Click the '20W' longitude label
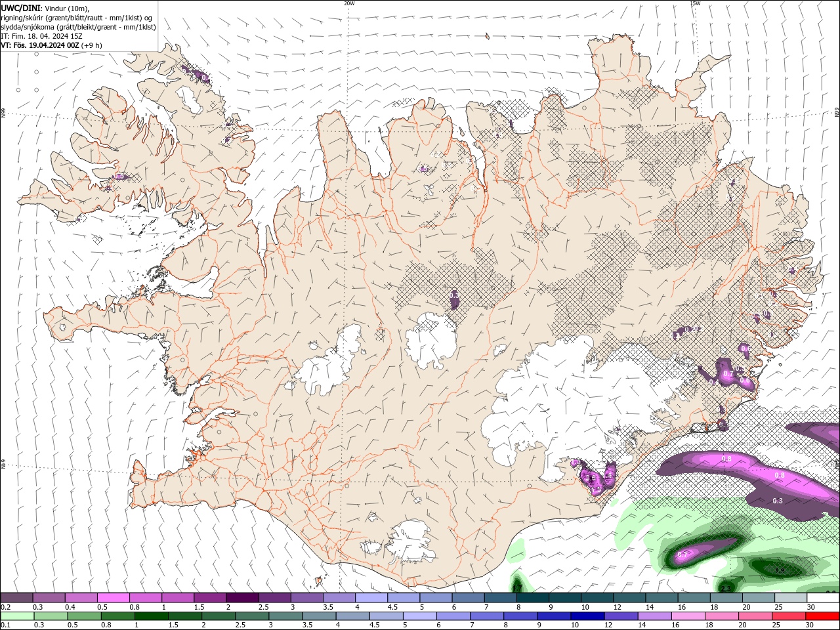Viewport: 840px width, 630px height. (349, 3)
